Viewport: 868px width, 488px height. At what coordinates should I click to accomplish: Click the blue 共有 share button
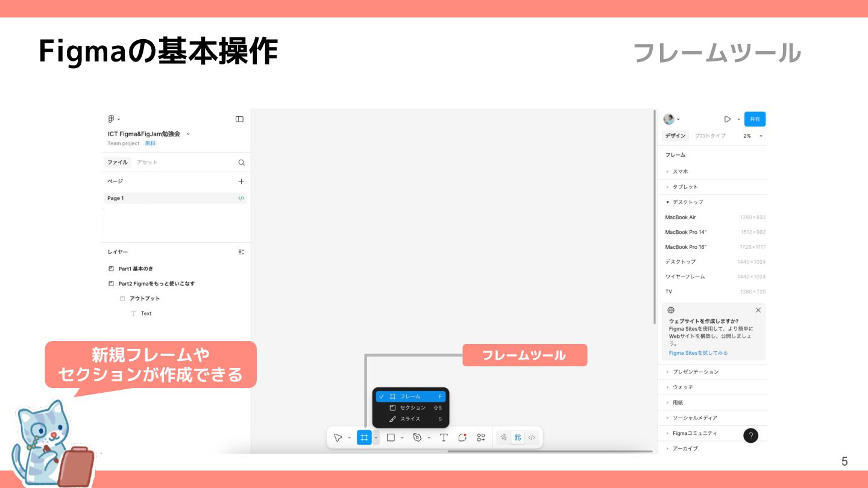coord(755,119)
